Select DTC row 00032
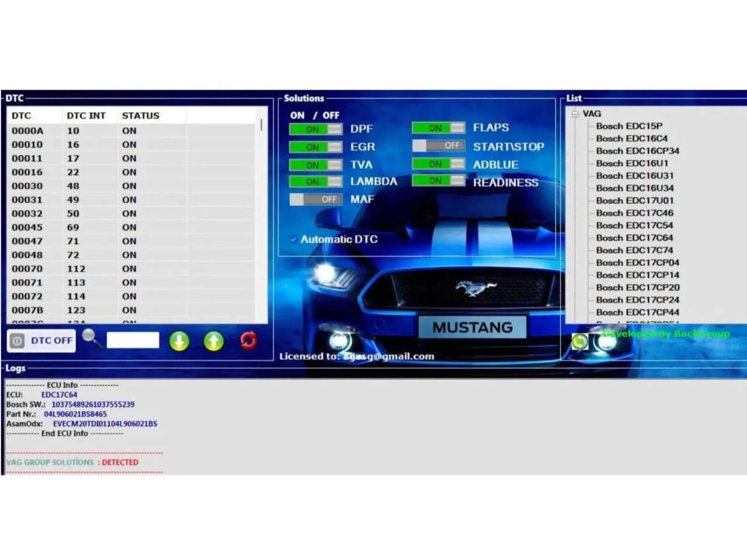This screenshot has height=560, width=747. pyautogui.click(x=132, y=213)
